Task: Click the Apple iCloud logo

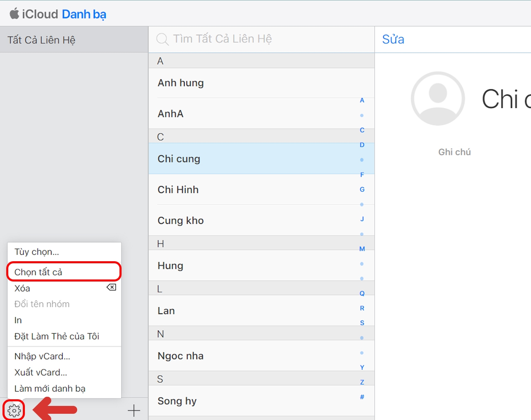Action: coord(15,13)
